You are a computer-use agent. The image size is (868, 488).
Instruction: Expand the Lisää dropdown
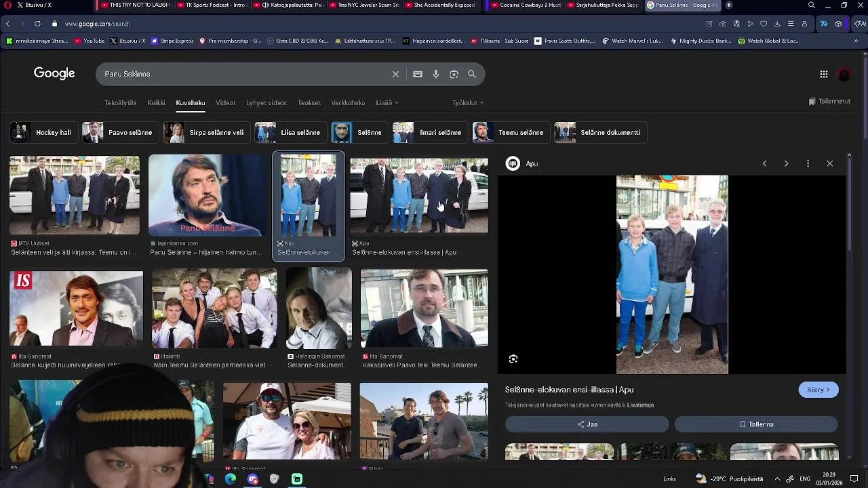(x=387, y=103)
